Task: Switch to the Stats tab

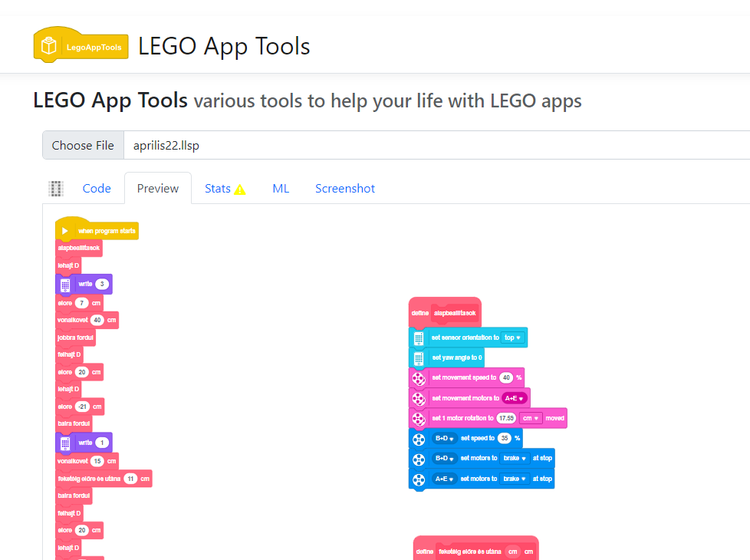Action: [218, 188]
